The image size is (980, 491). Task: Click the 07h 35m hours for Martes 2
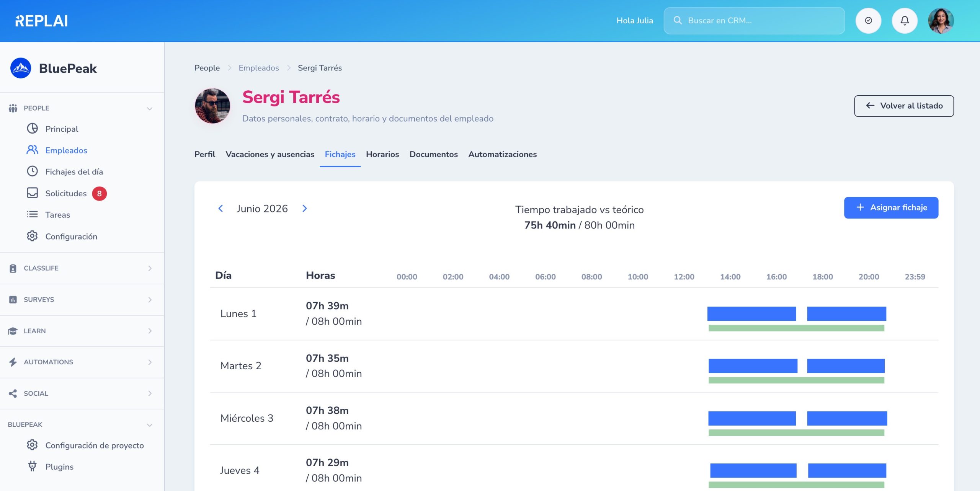pyautogui.click(x=327, y=358)
